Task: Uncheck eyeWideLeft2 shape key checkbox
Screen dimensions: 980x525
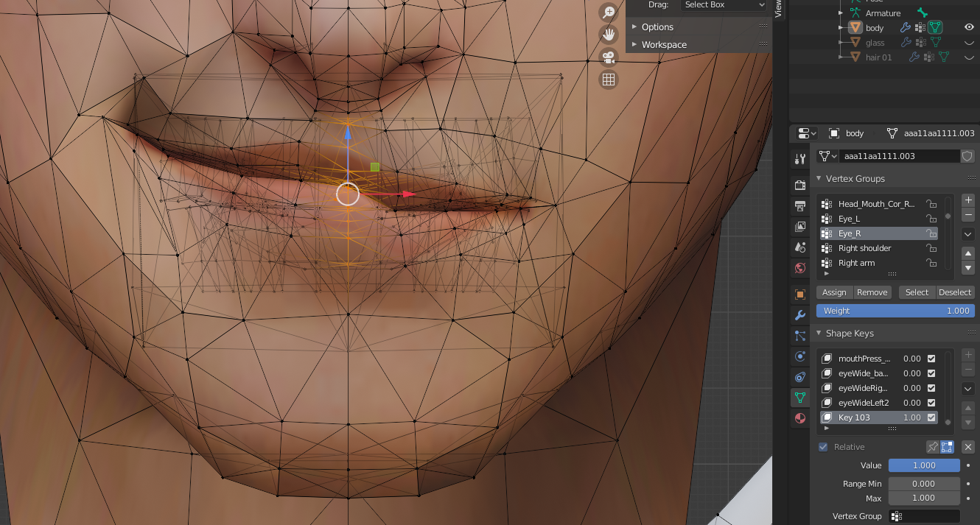Action: [931, 403]
